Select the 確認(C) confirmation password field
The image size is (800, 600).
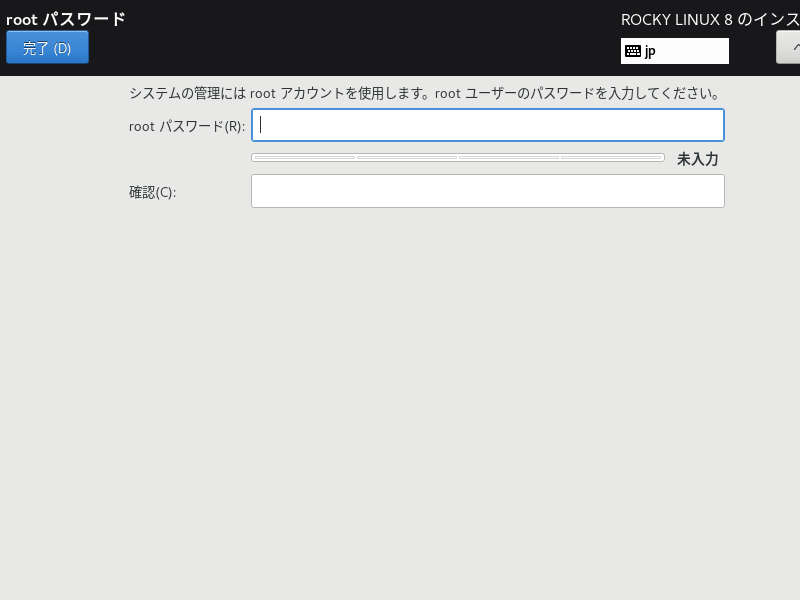click(x=488, y=191)
